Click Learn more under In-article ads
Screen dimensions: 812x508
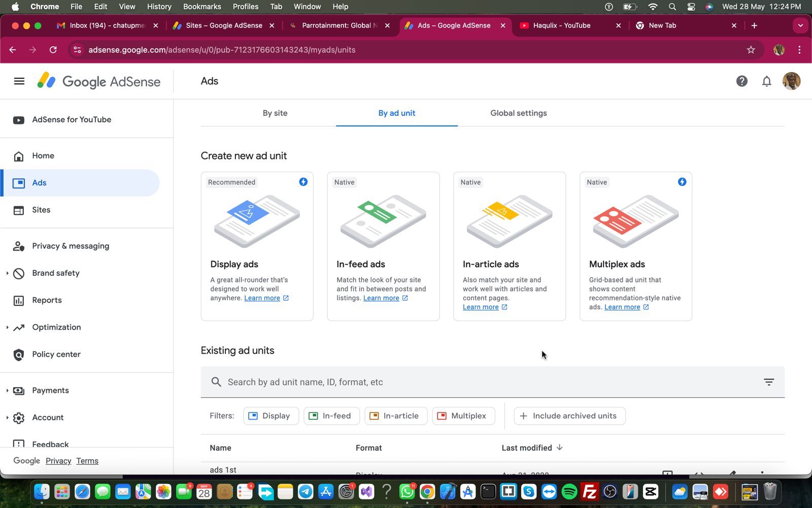coord(481,307)
